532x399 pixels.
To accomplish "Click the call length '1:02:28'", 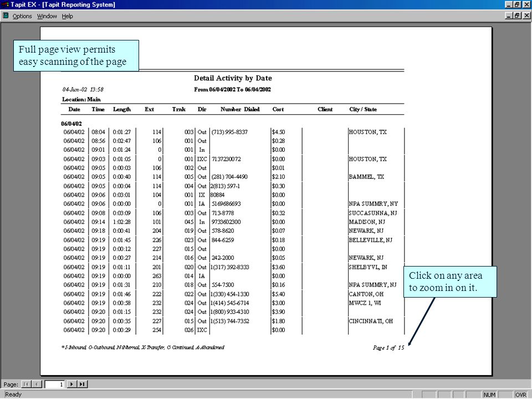I will click(x=122, y=222).
